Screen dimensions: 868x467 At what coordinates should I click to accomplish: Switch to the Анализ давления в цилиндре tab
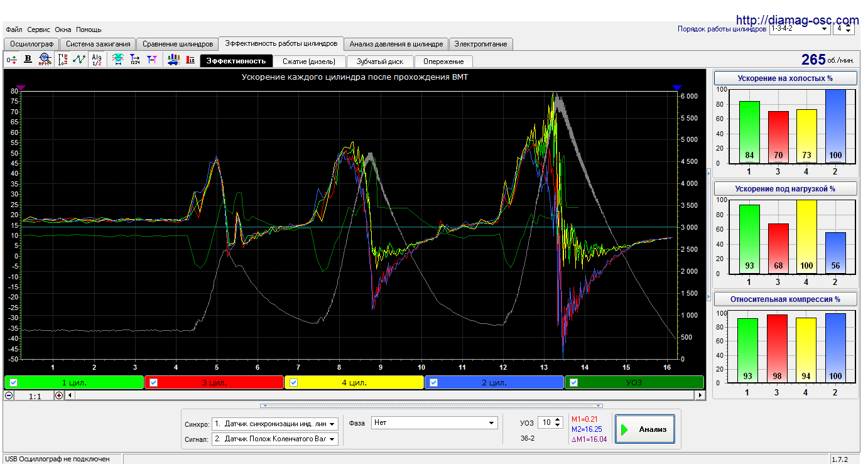tap(396, 44)
